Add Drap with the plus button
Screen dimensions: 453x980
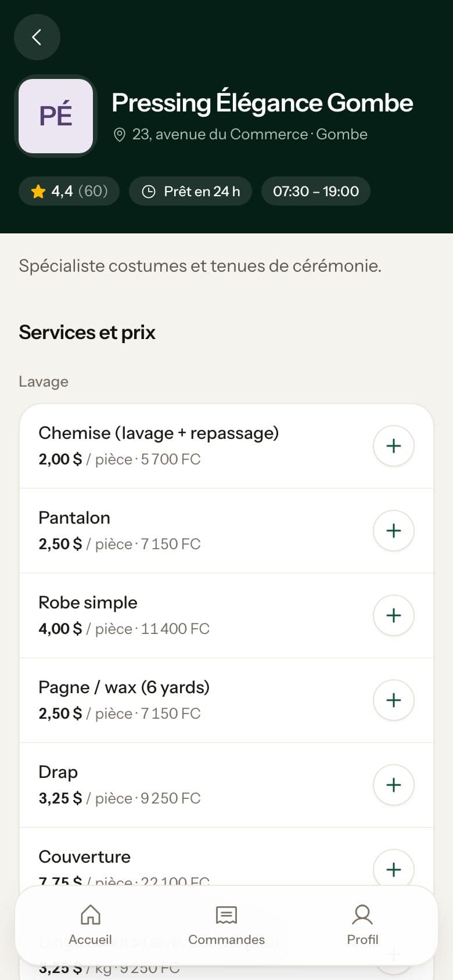click(x=394, y=785)
